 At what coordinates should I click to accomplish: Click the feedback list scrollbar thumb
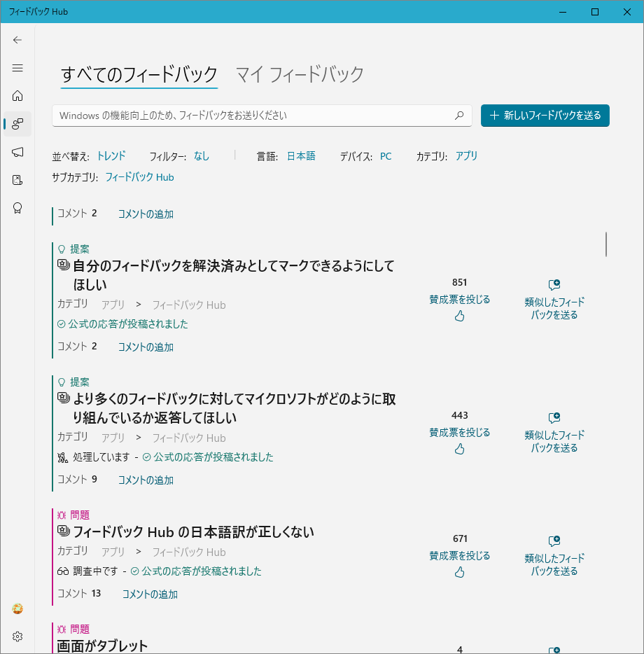(606, 244)
